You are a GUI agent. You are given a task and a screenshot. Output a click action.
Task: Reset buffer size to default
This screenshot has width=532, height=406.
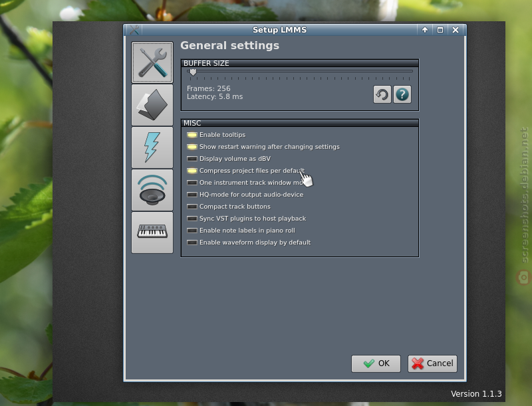tap(382, 94)
